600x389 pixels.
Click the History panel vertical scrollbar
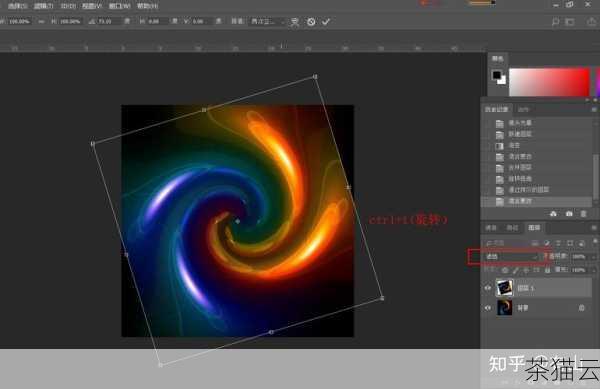coord(595,177)
